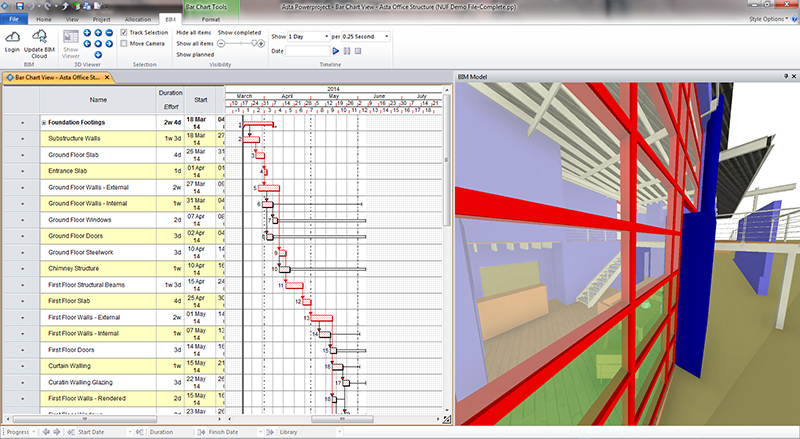Screen dimensions: 800x439
Task: Click the Gantt chart horizontal scrollbar thumb
Action: [x=342, y=419]
